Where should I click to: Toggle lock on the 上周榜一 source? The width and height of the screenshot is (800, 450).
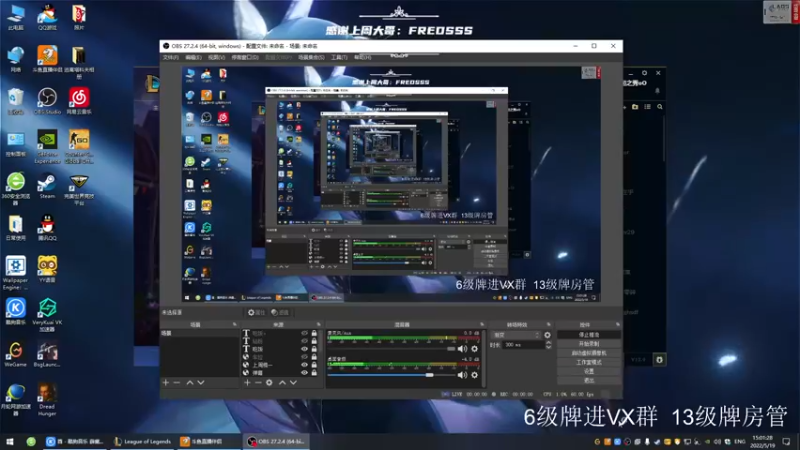point(314,365)
